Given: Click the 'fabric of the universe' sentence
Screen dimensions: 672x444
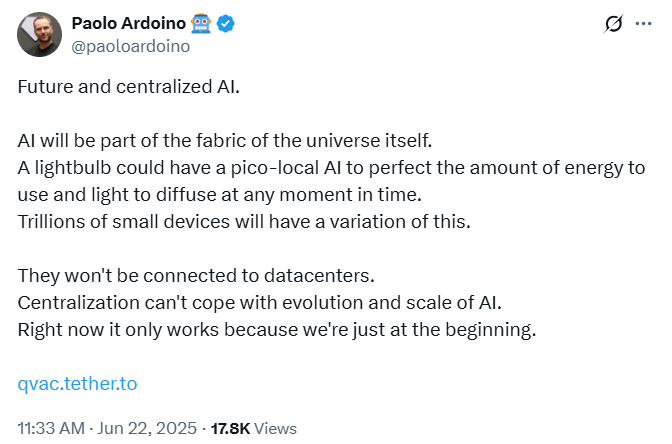Looking at the screenshot, I should [x=225, y=141].
